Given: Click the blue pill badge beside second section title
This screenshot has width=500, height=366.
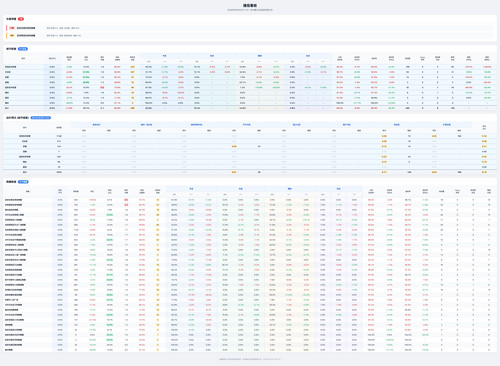Looking at the screenshot, I should tap(23, 49).
